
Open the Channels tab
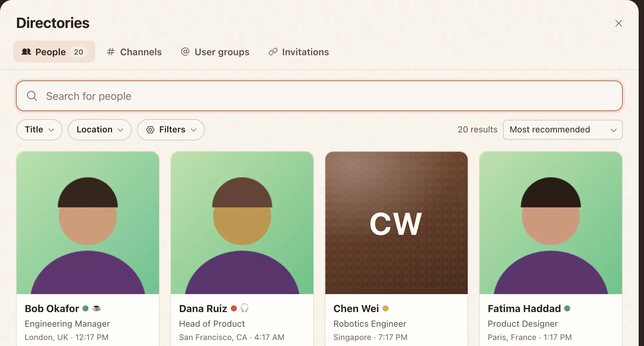coord(134,52)
